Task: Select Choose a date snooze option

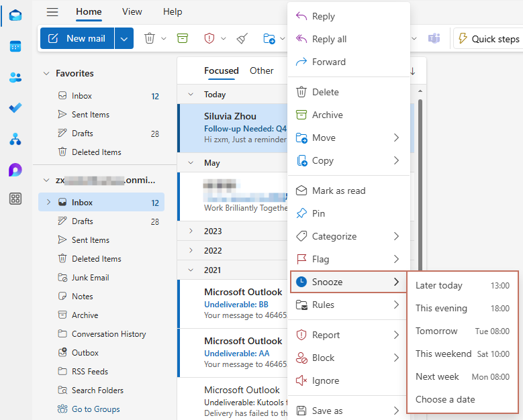Action: 463,399
